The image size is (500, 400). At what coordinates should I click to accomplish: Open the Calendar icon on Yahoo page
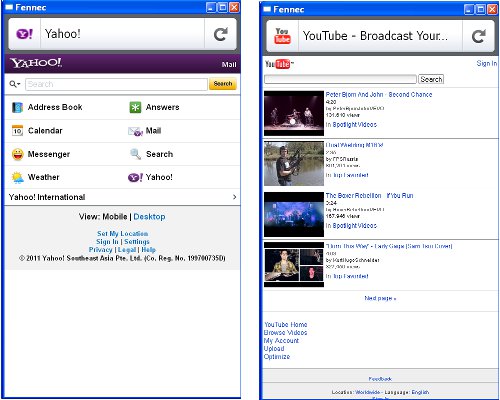pos(17,131)
